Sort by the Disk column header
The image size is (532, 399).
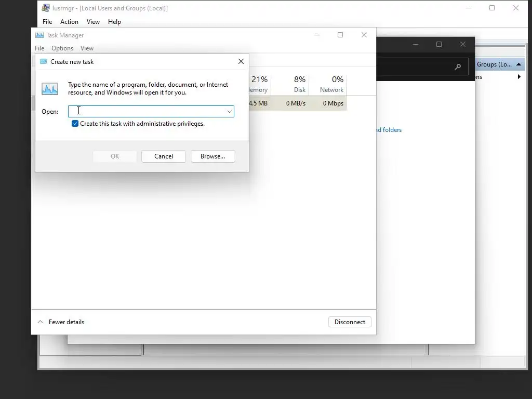[x=290, y=84]
